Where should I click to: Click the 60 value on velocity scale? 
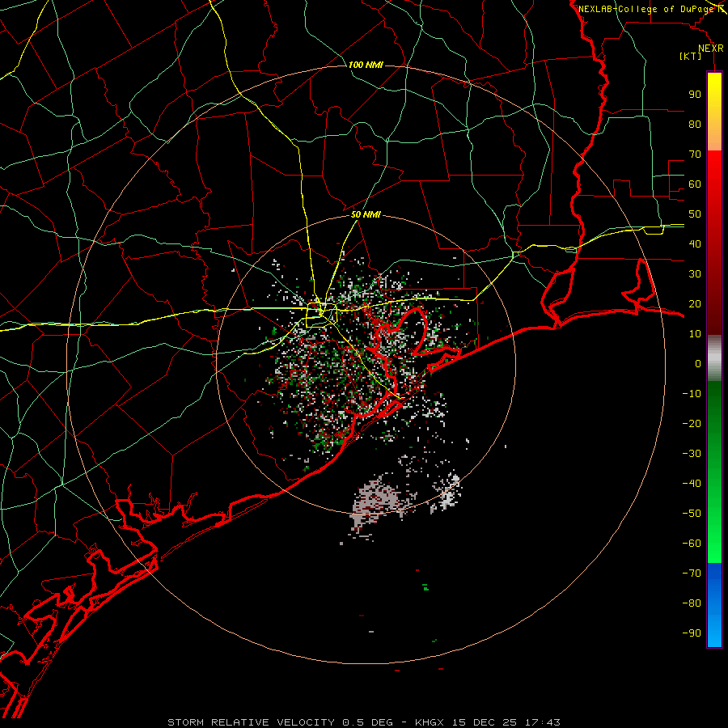tap(695, 184)
